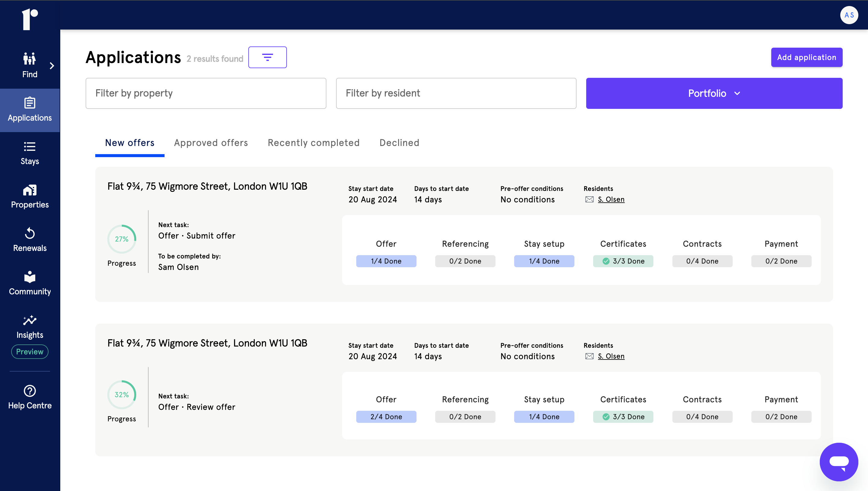Navigate to Community page
Viewport: 868px width, 491px height.
(x=30, y=284)
